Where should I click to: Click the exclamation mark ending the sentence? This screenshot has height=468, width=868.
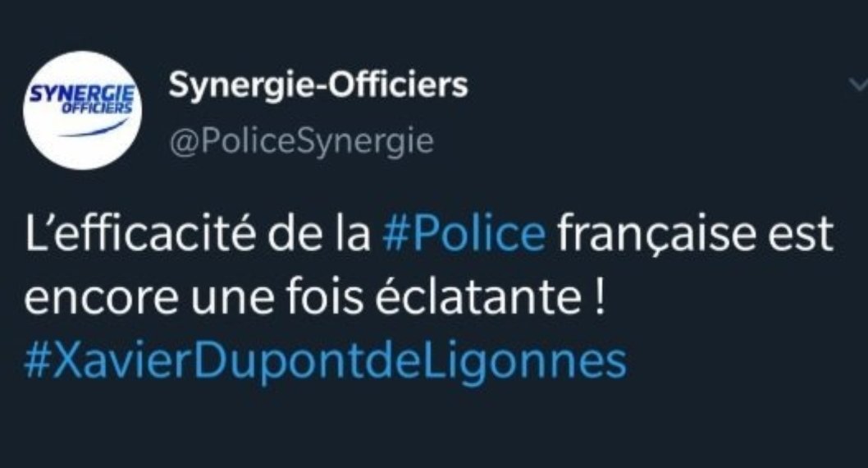click(598, 299)
